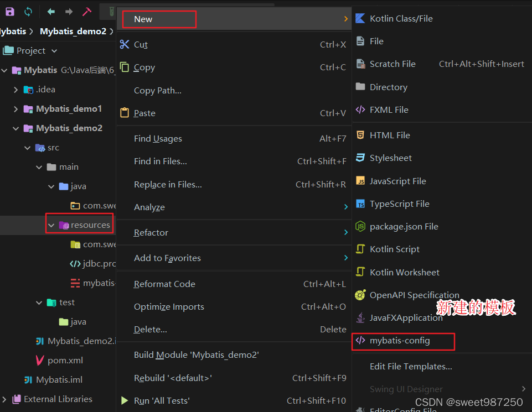The width and height of the screenshot is (532, 412).
Task: Click the package.json File icon
Action: (360, 226)
